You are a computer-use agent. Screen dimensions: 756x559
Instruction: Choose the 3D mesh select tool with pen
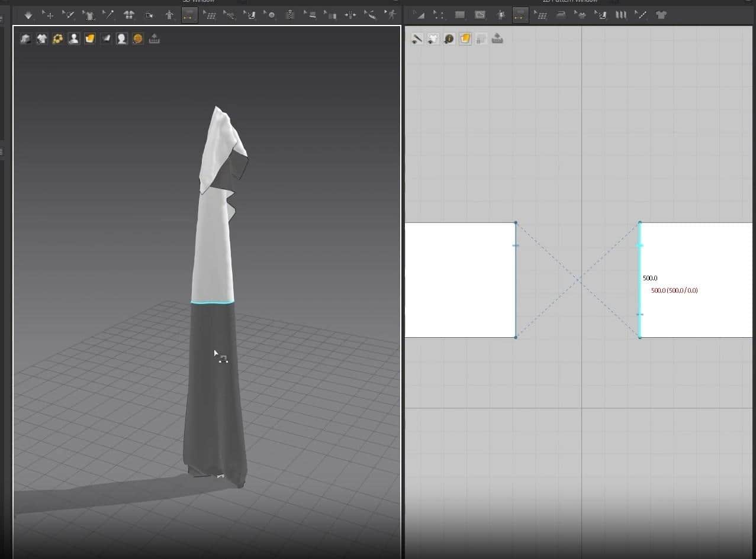point(69,15)
